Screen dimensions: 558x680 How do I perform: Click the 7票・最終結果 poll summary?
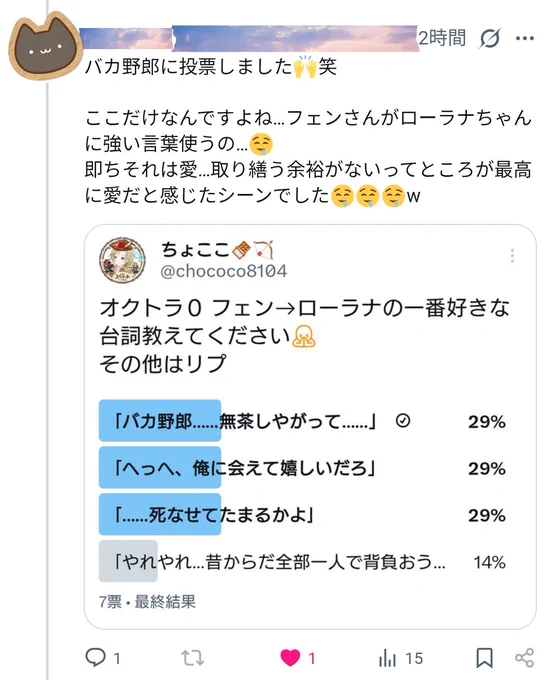pos(147,602)
